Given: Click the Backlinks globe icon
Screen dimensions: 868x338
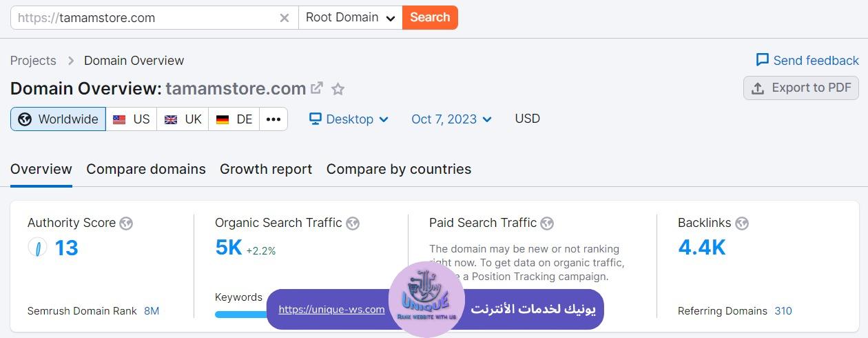Looking at the screenshot, I should [x=742, y=223].
